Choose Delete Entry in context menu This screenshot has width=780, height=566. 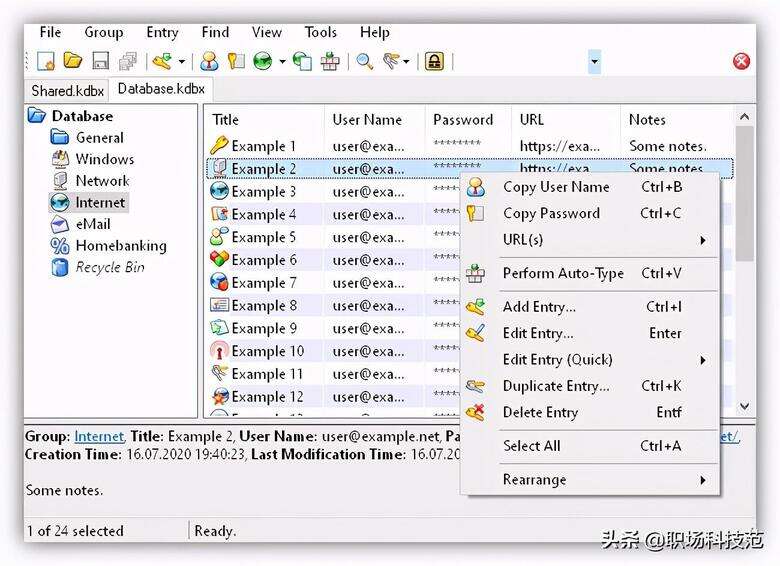point(590,412)
